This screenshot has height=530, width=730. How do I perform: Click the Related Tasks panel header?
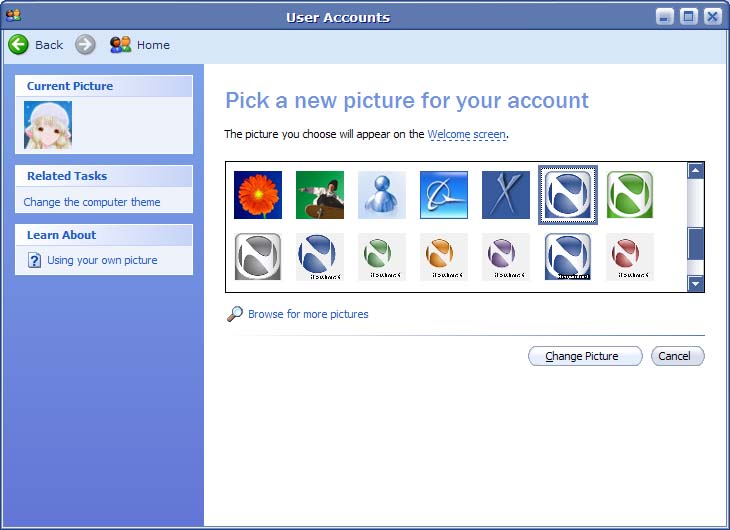coord(104,176)
